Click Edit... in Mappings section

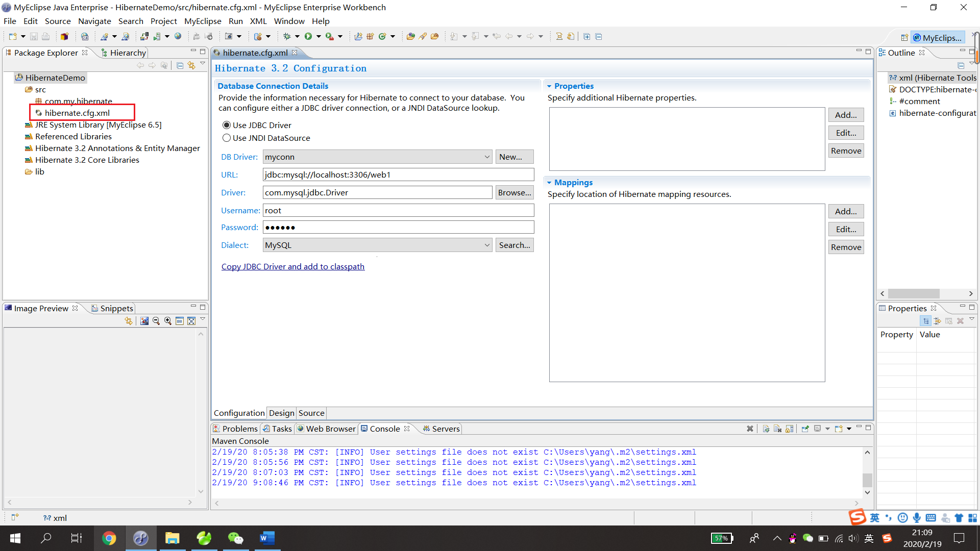coord(846,229)
